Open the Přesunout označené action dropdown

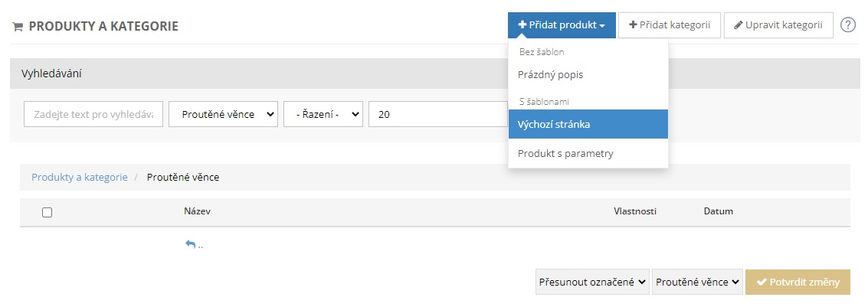click(x=592, y=282)
